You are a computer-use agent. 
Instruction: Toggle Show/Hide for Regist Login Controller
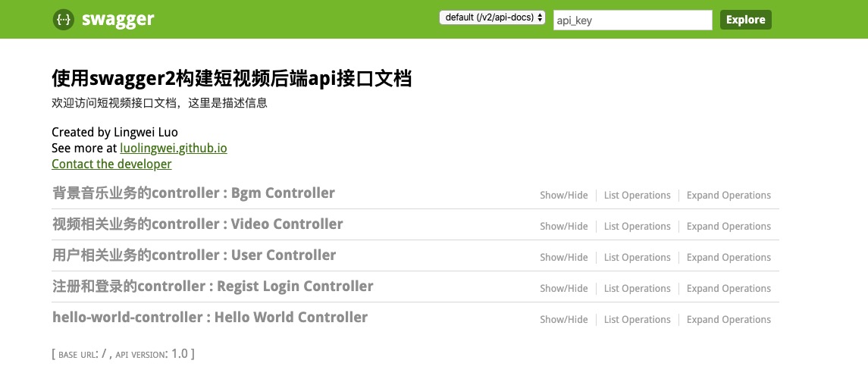pos(563,288)
